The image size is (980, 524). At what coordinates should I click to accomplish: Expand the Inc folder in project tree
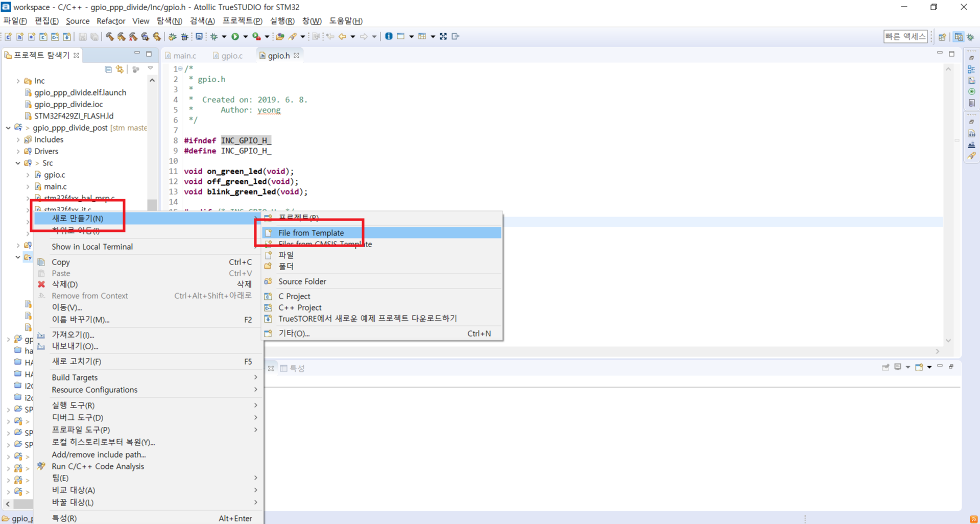click(x=18, y=81)
